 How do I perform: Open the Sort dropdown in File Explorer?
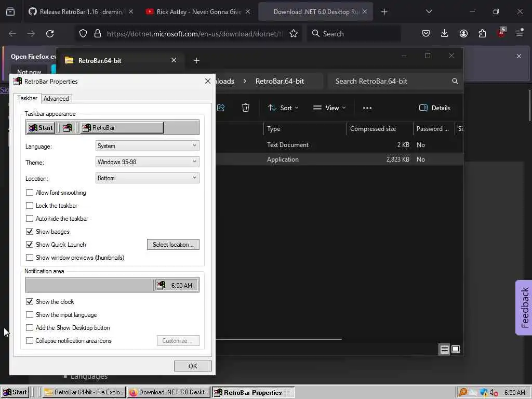tap(283, 108)
